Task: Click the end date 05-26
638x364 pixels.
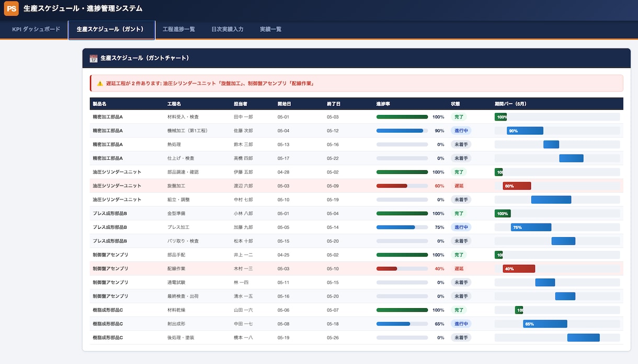Action: point(333,338)
